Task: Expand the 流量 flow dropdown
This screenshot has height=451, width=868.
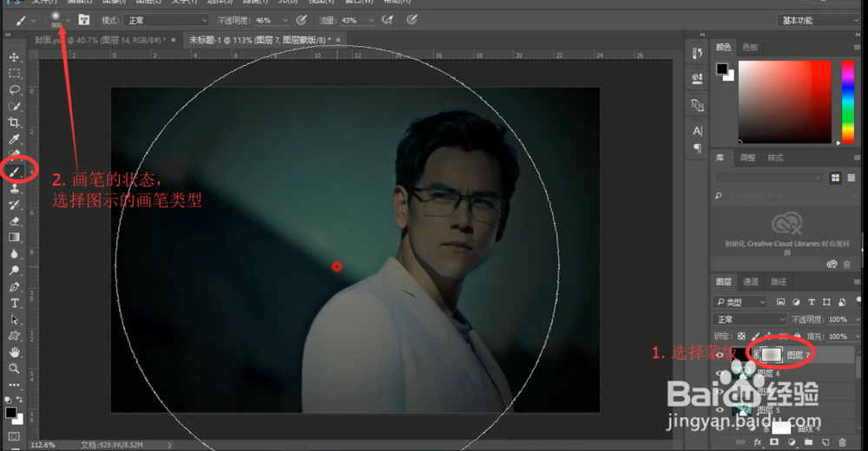Action: click(371, 21)
